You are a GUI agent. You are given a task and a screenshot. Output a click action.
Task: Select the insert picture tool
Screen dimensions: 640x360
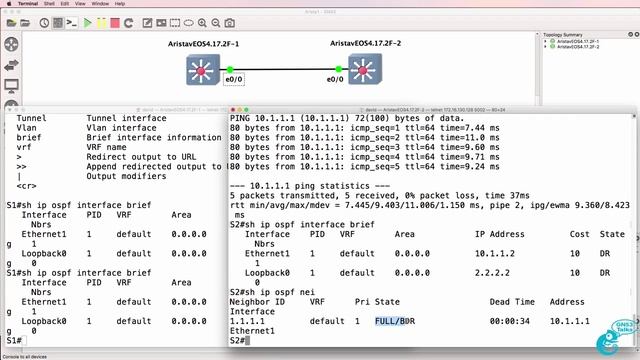click(x=161, y=23)
